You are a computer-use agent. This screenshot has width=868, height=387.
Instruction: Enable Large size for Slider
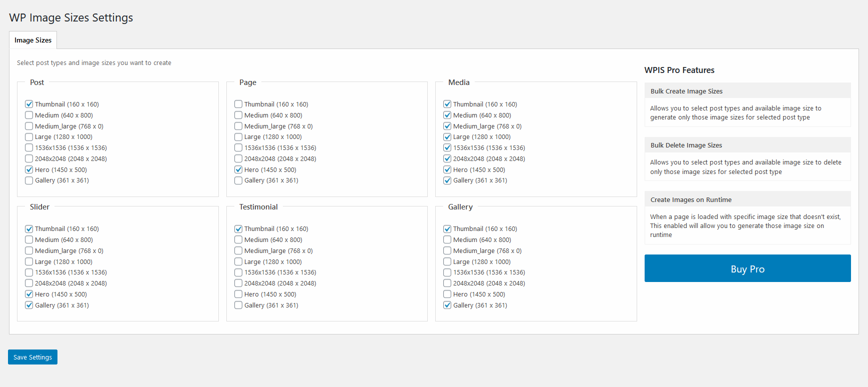pos(29,261)
